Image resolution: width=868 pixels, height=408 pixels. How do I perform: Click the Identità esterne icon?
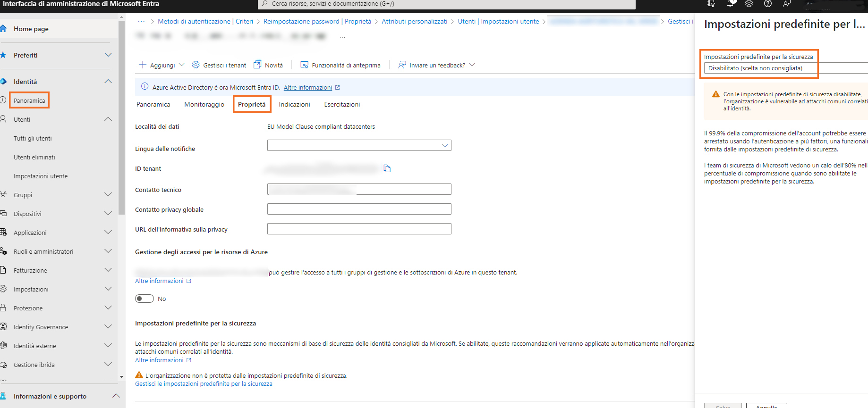(3, 345)
